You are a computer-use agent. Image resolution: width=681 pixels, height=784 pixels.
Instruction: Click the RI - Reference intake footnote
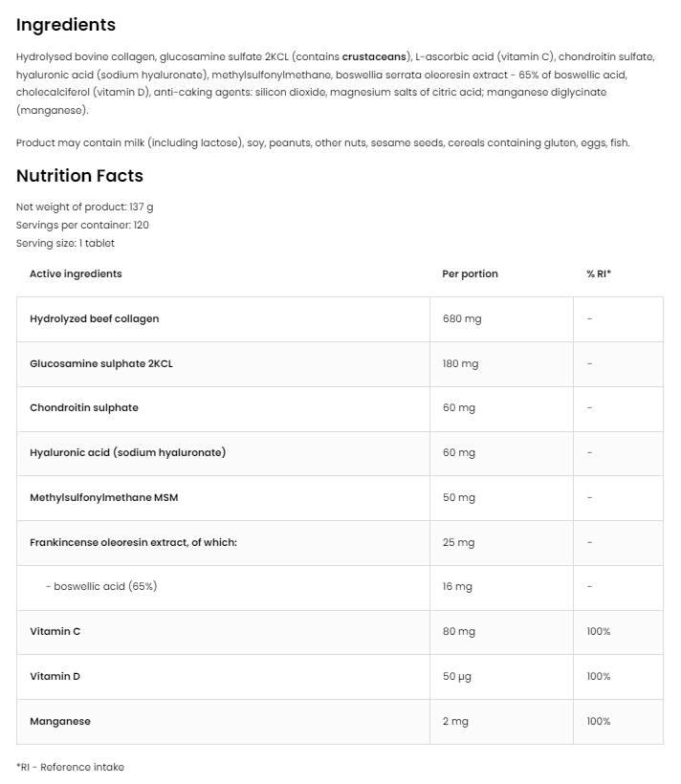pyautogui.click(x=70, y=767)
